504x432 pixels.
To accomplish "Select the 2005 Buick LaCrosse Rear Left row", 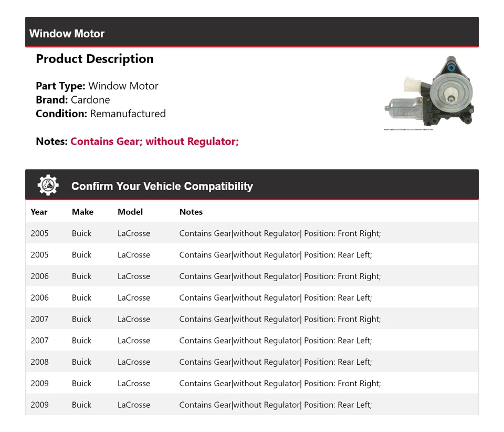I will coord(251,255).
